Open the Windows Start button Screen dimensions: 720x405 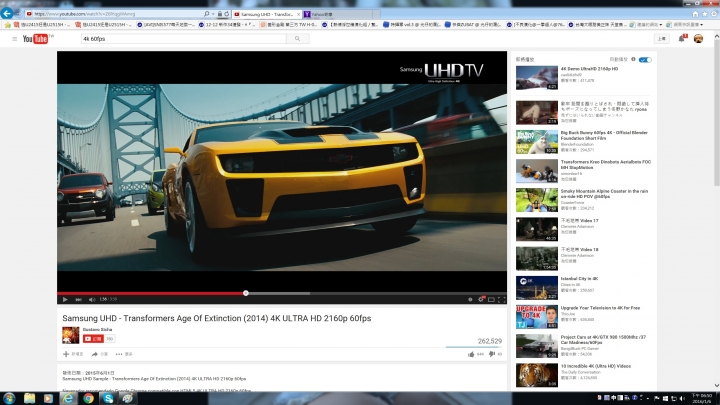9,398
